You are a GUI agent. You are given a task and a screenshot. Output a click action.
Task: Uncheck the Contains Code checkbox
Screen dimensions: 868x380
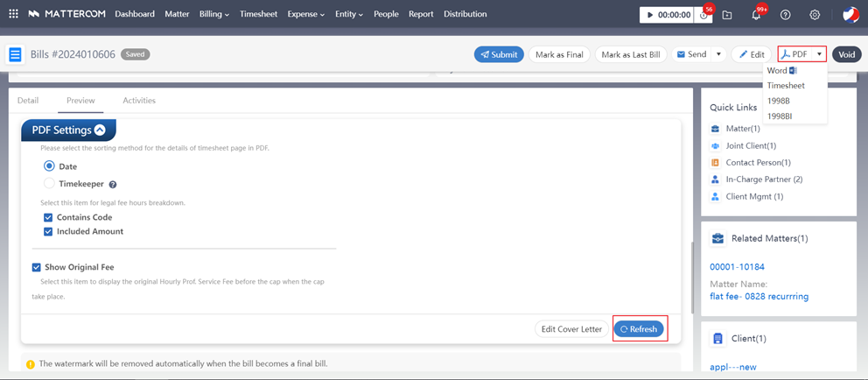(x=49, y=217)
